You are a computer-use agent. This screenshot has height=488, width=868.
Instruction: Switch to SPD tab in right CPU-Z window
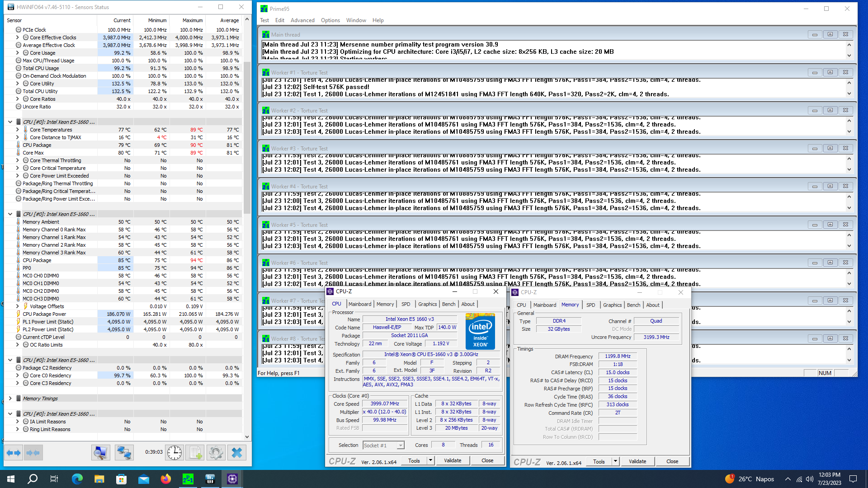click(590, 305)
